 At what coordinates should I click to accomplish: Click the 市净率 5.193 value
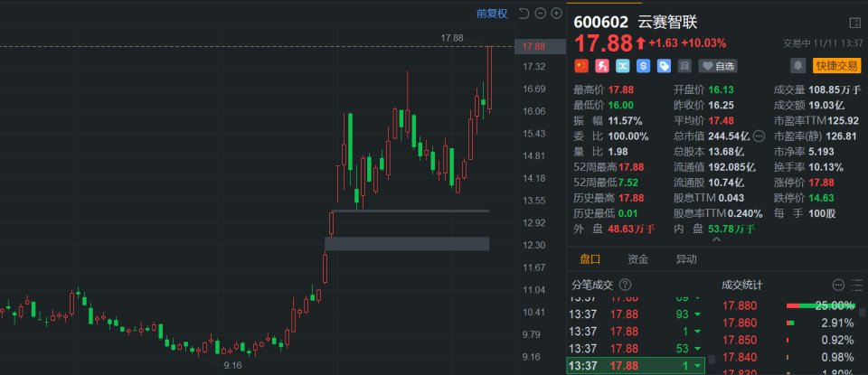click(x=823, y=152)
